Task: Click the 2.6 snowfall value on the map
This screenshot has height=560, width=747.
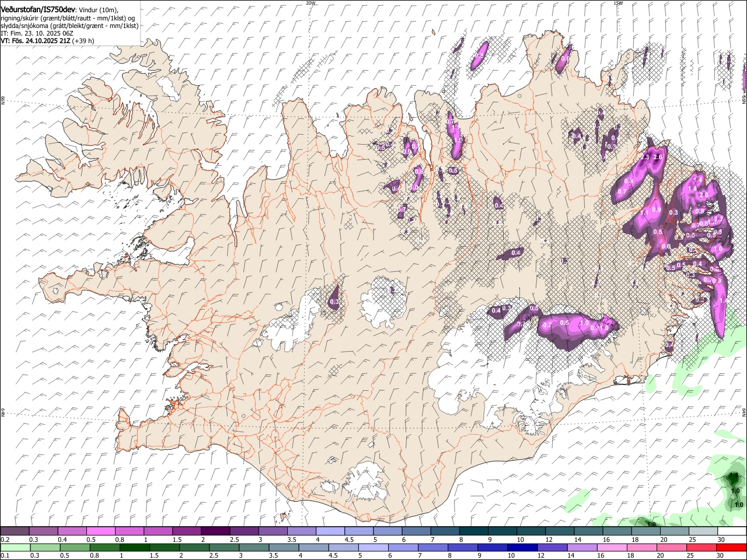Action: pyautogui.click(x=658, y=157)
